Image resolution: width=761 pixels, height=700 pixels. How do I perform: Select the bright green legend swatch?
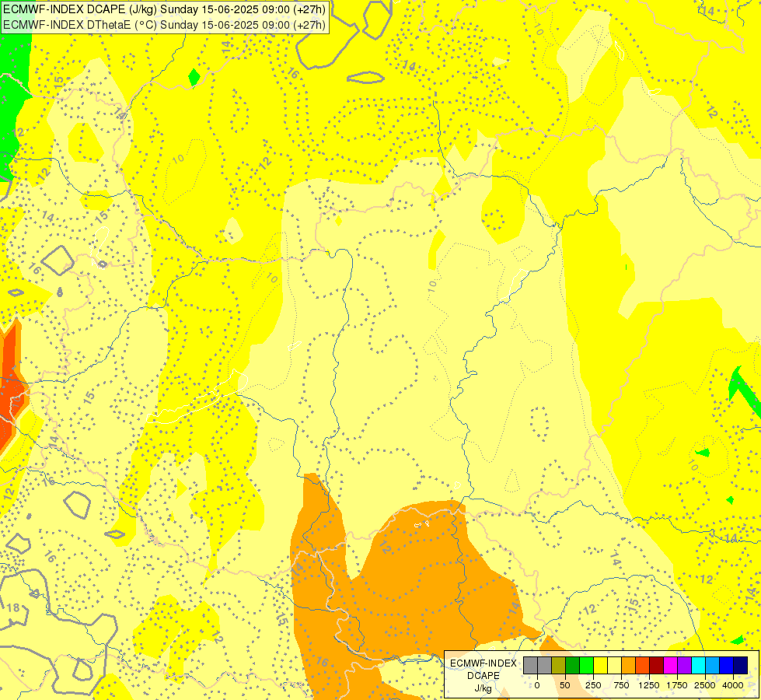coord(587,666)
